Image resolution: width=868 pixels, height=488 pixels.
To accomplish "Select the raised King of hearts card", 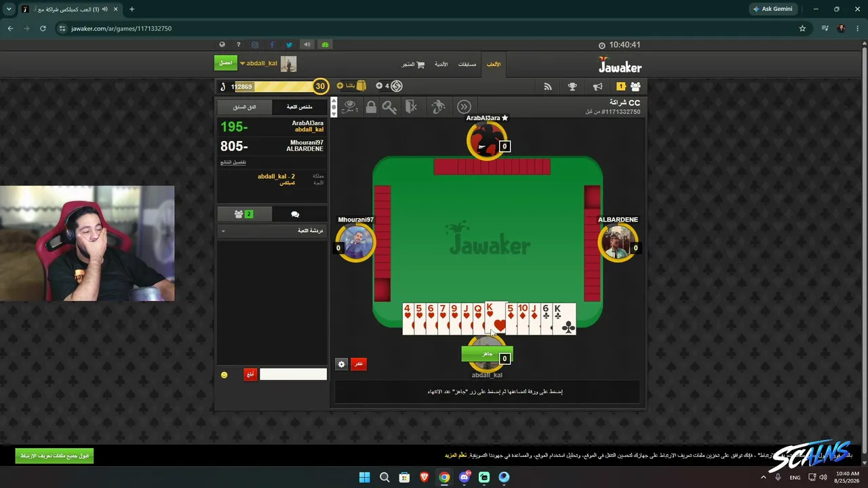I will [x=496, y=317].
